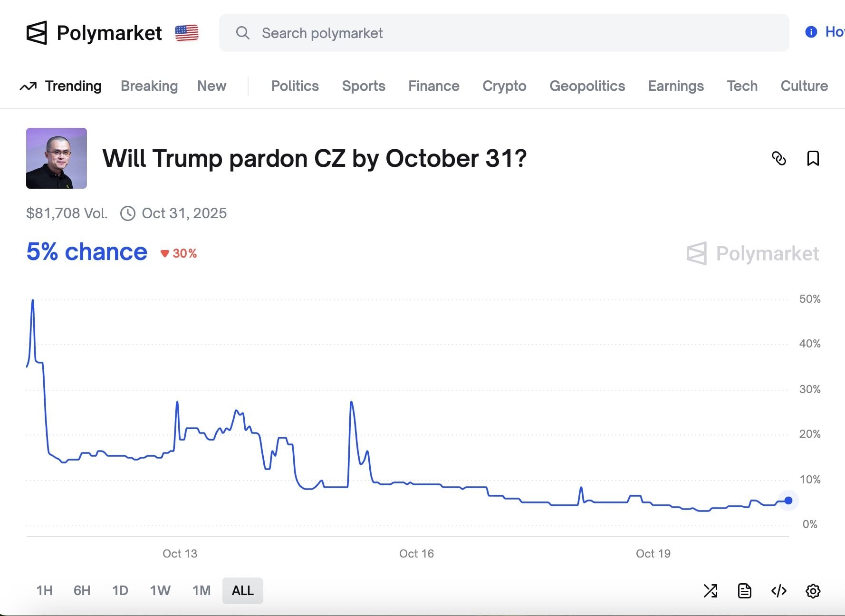Switch chart range to 1H
This screenshot has width=845, height=616.
pyautogui.click(x=44, y=591)
